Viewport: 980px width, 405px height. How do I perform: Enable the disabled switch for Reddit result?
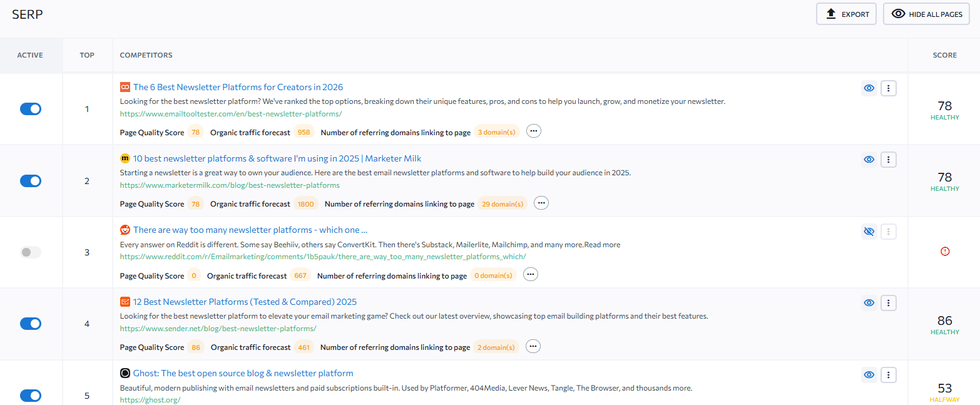(31, 252)
